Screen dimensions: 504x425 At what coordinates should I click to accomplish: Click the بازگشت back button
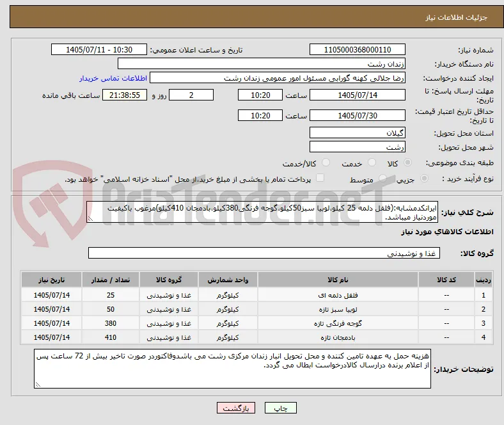(236, 408)
